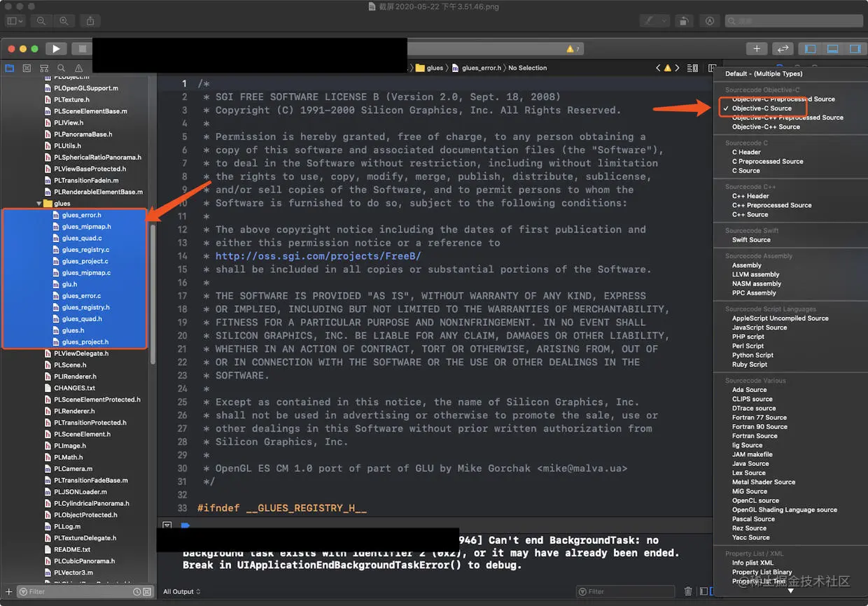Open the Source Control navigator icon
The width and height of the screenshot is (868, 606).
27,68
